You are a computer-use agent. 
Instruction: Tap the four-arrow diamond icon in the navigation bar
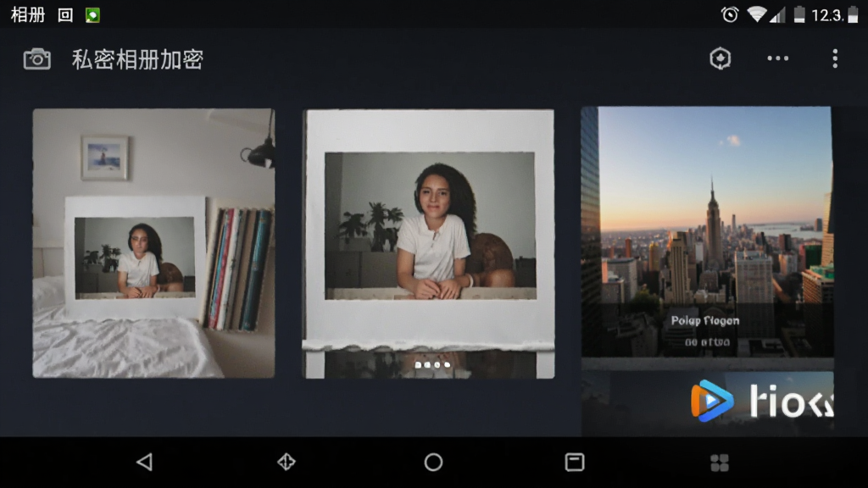coord(287,462)
